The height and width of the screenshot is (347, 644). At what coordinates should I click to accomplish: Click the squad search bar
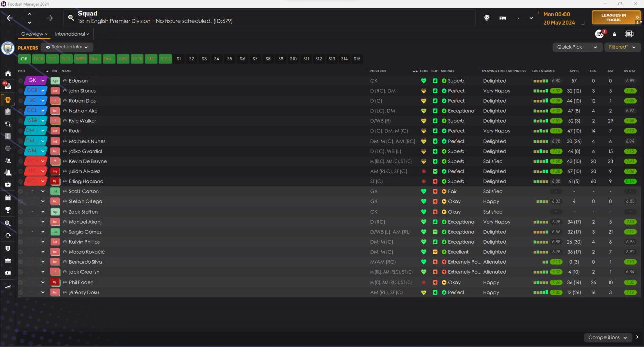click(270, 18)
